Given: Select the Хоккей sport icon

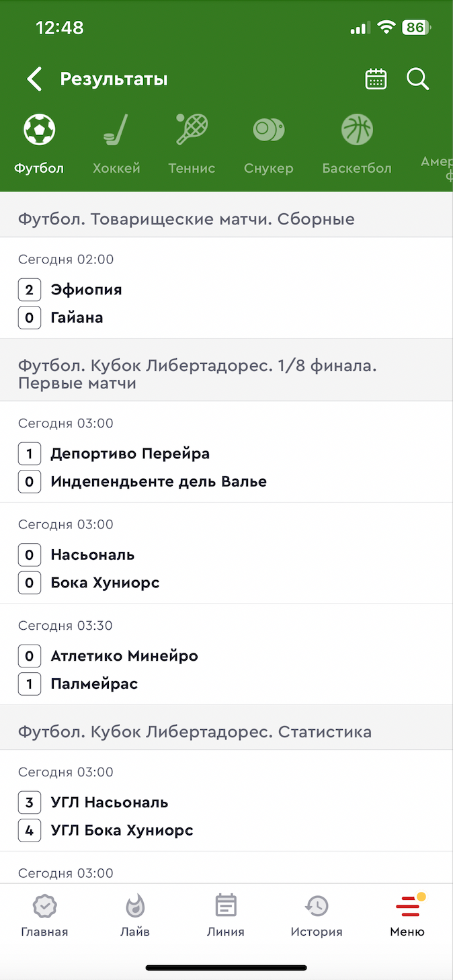Looking at the screenshot, I should pos(116,130).
